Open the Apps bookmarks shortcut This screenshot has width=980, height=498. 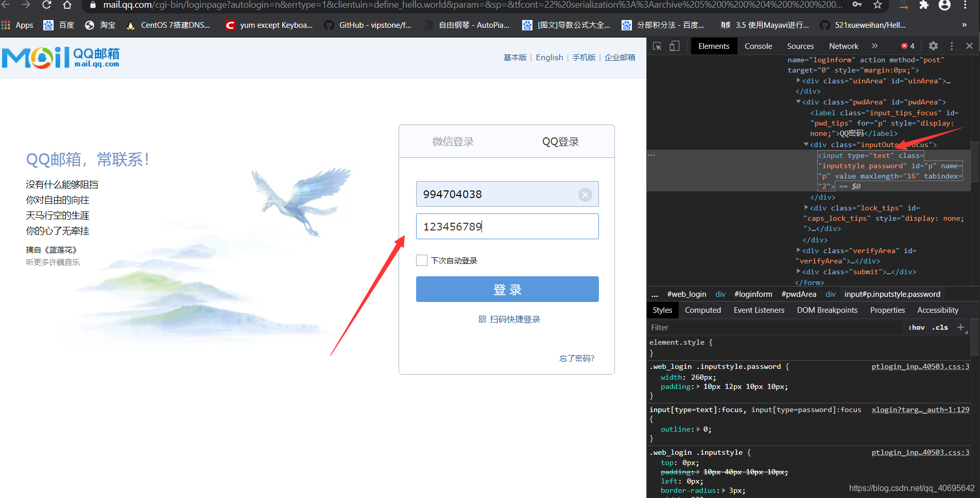[18, 25]
